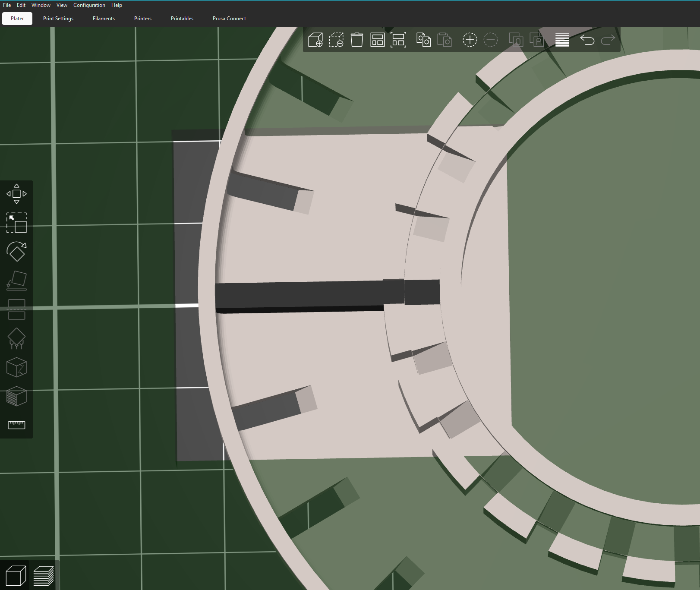Open the Printables tab
The image size is (700, 590).
pos(182,19)
